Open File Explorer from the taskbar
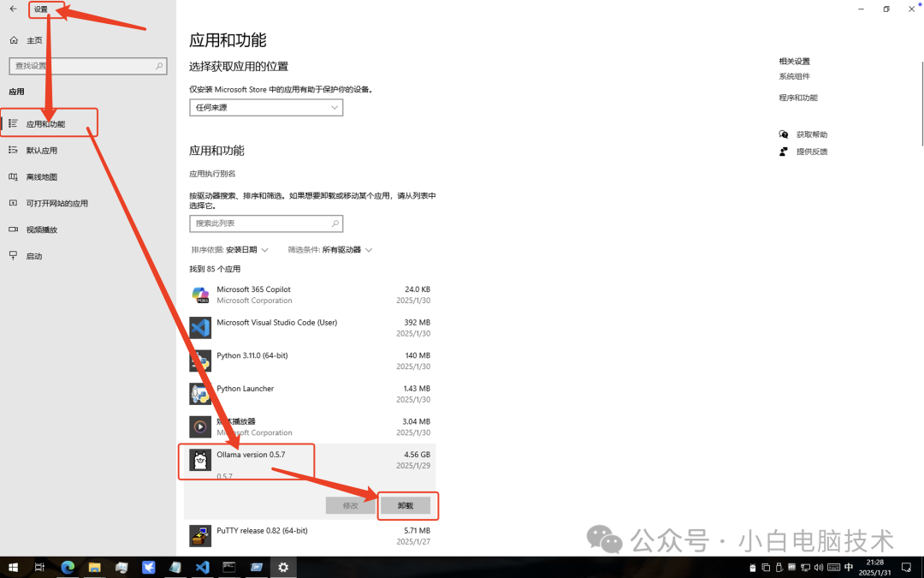Image resolution: width=924 pixels, height=578 pixels. (94, 568)
